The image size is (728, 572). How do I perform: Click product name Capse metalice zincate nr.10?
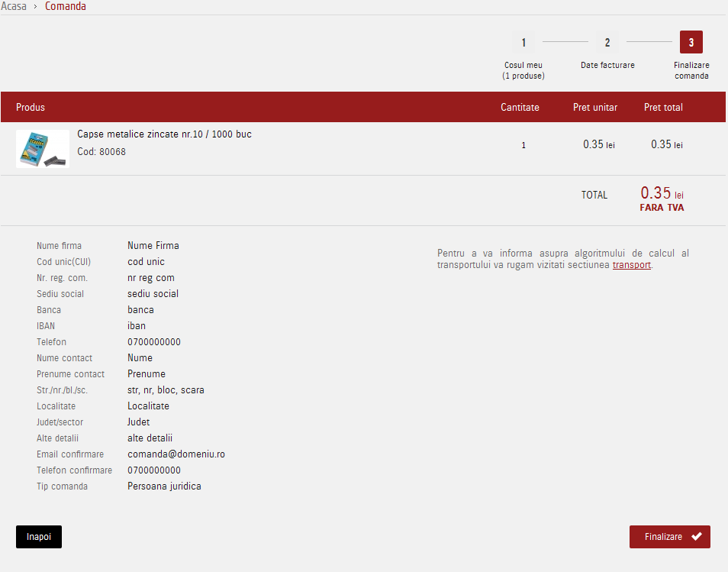pyautogui.click(x=164, y=134)
